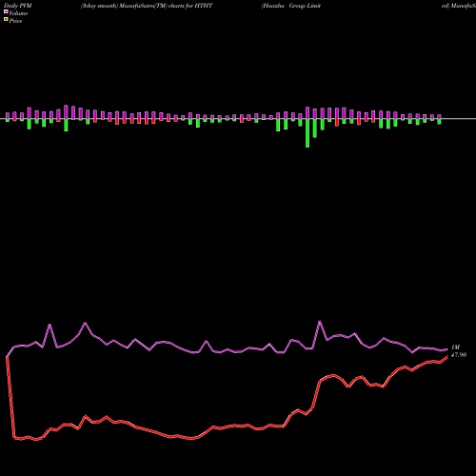The width and height of the screenshot is (476, 476).
Task: Click the '47.99' price value label
Action: click(x=459, y=355)
